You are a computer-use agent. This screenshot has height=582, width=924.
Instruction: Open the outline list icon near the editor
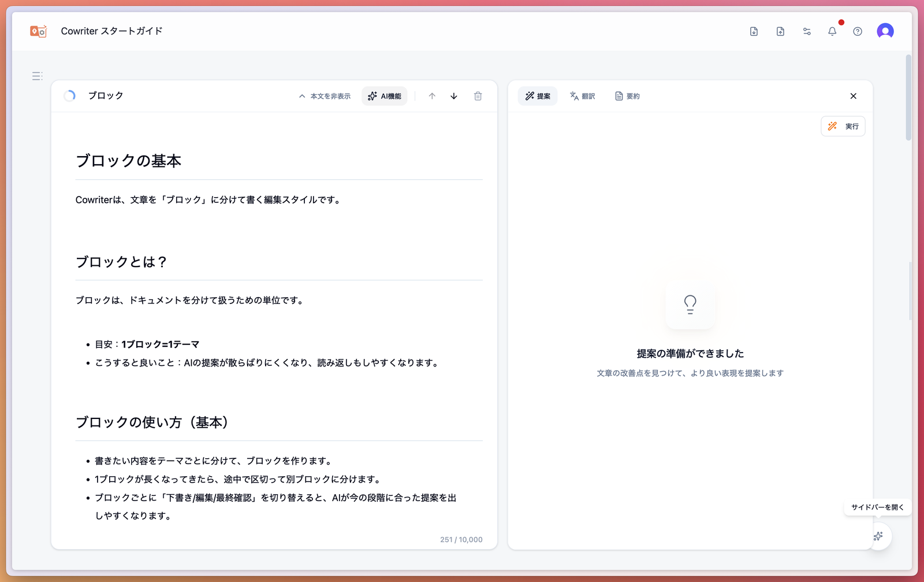click(37, 76)
